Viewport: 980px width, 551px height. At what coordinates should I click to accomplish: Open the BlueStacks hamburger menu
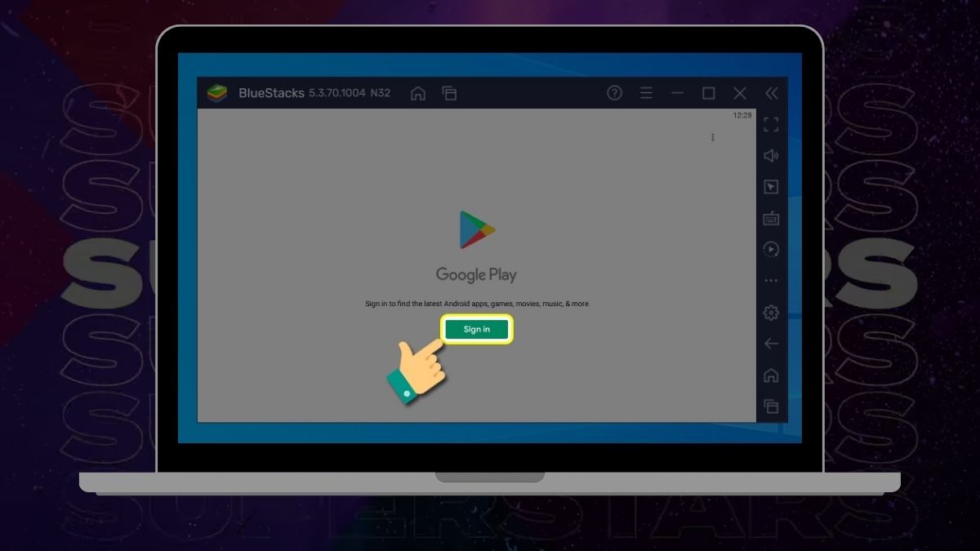[x=646, y=93]
